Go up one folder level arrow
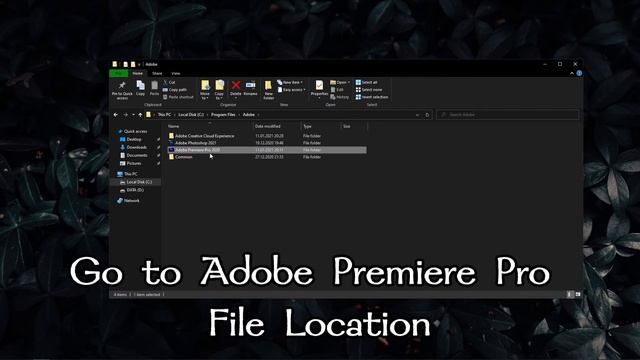This screenshot has width=640, height=360. click(x=140, y=115)
